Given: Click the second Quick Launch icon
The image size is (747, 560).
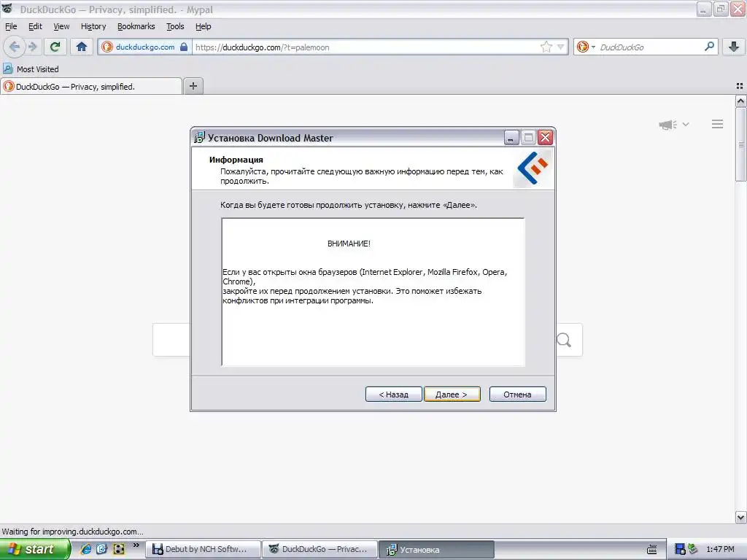Looking at the screenshot, I should click(102, 549).
